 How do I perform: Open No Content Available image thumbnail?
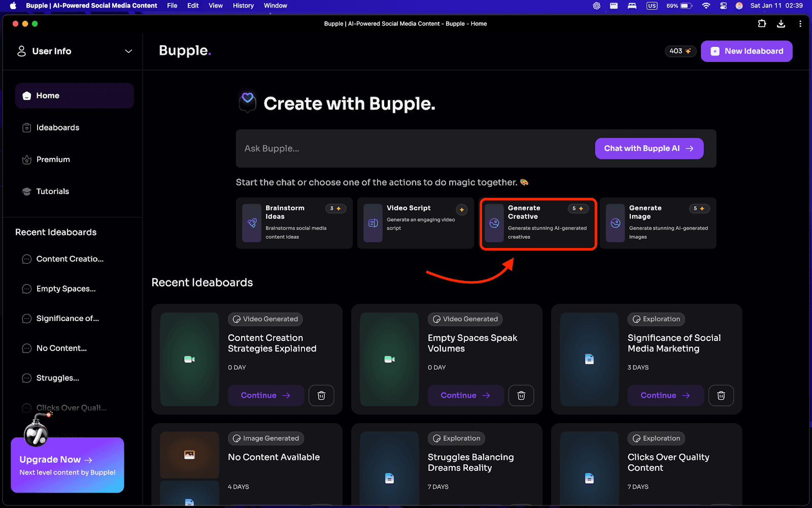pos(189,455)
